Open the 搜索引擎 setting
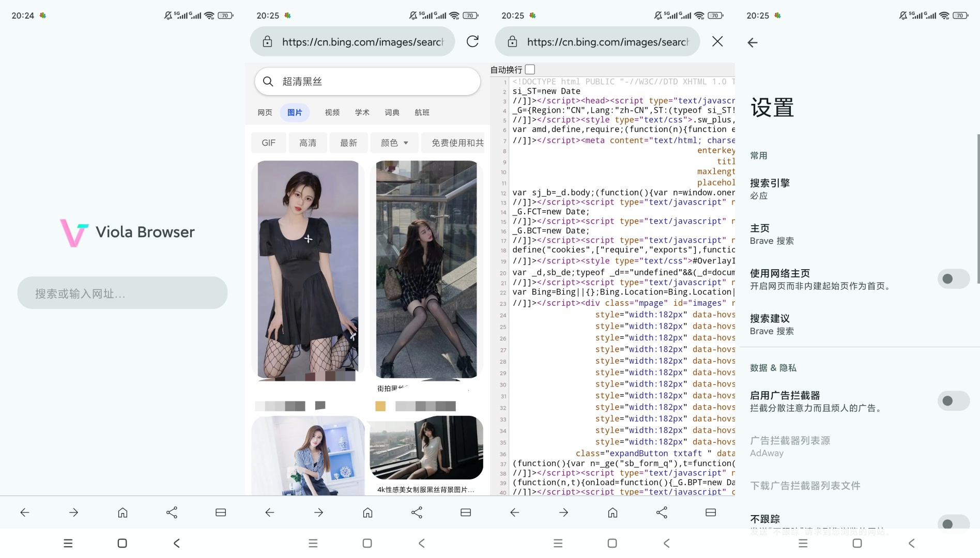 860,189
